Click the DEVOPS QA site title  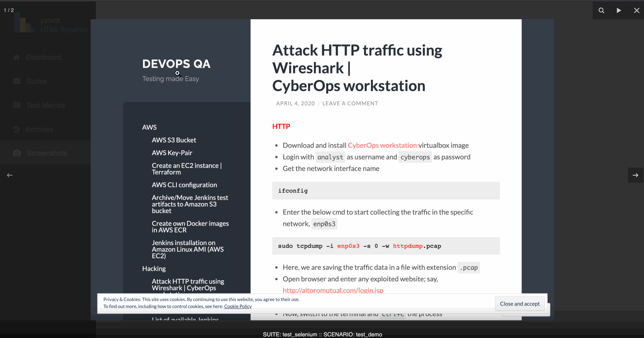pyautogui.click(x=176, y=64)
